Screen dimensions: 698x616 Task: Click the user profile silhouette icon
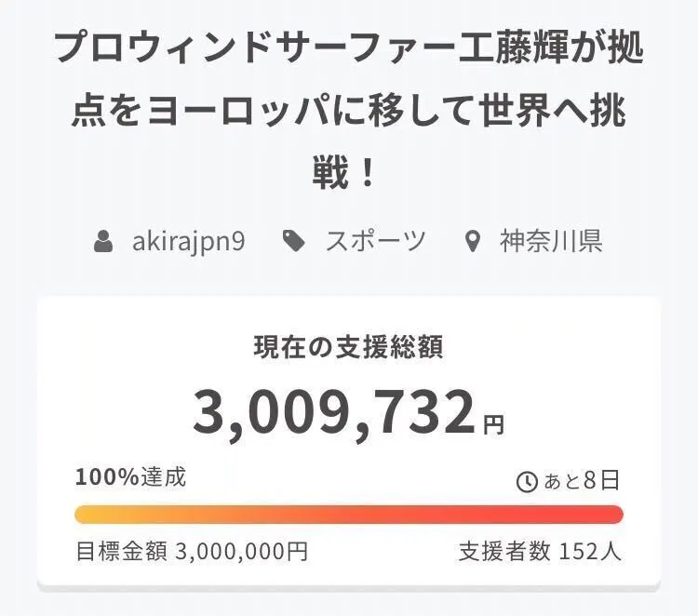(104, 242)
